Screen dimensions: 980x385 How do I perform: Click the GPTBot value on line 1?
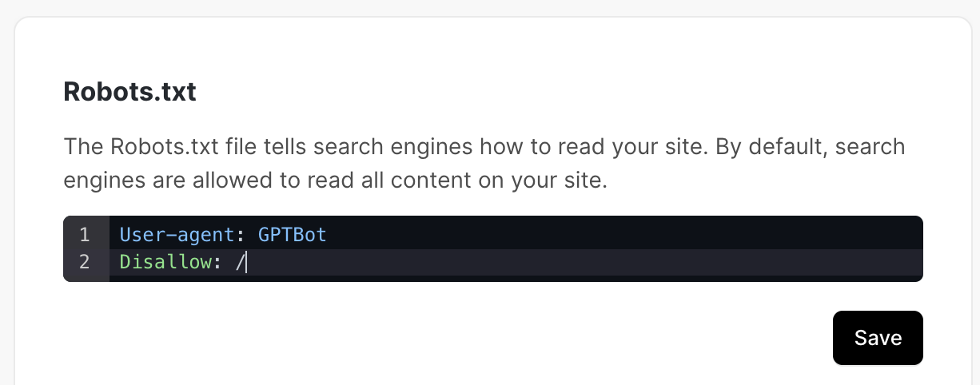[292, 235]
